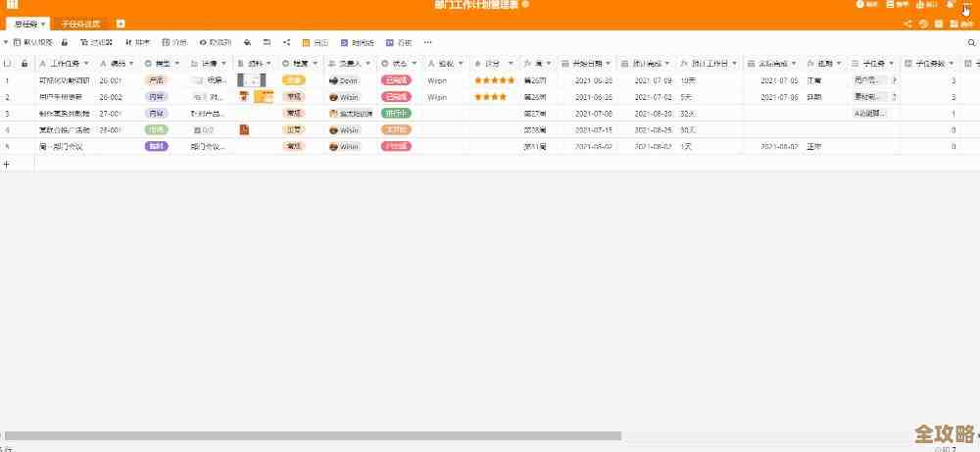
Task: Open the filter tool in the toolbar
Action: point(96,42)
